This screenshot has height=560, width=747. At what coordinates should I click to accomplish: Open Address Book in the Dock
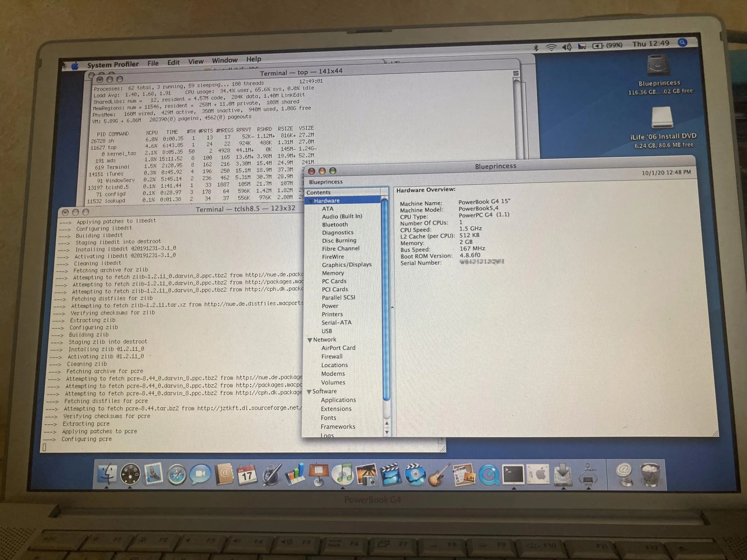[x=224, y=474]
